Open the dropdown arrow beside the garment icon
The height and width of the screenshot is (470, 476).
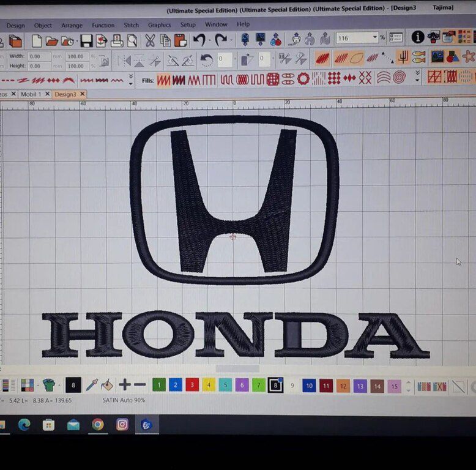[x=59, y=386]
